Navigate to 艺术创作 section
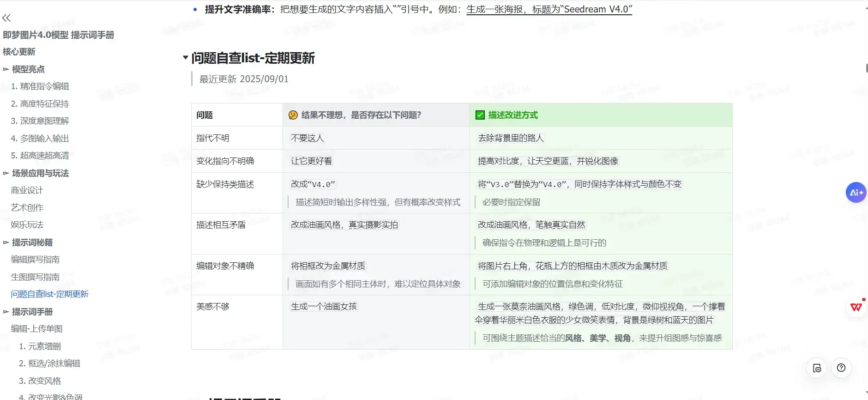The width and height of the screenshot is (868, 400). pyautogui.click(x=27, y=208)
